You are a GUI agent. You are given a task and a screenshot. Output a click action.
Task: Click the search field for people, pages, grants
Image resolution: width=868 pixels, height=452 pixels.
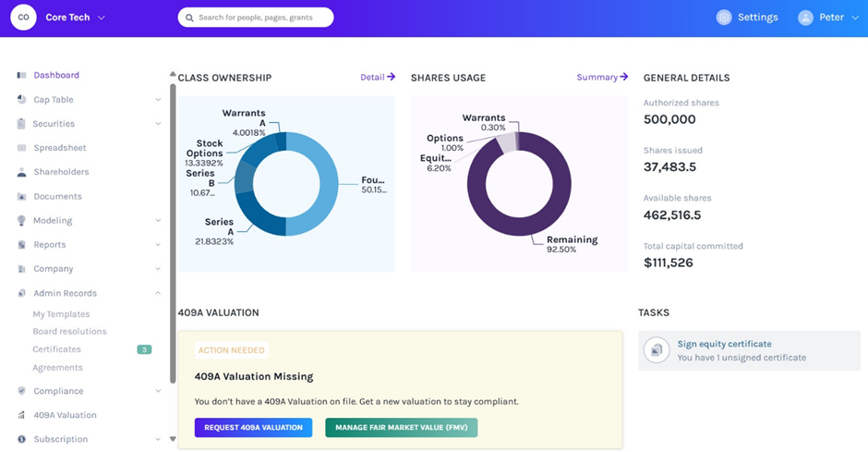[x=256, y=18]
